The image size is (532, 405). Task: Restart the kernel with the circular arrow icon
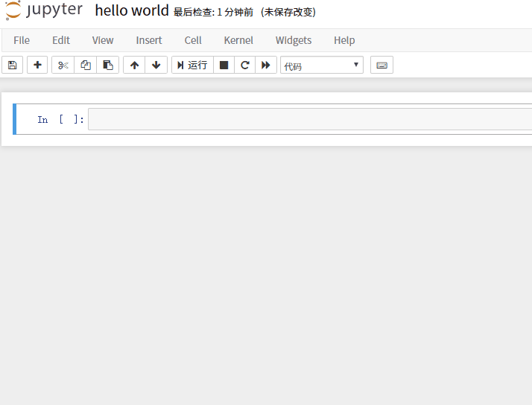244,65
